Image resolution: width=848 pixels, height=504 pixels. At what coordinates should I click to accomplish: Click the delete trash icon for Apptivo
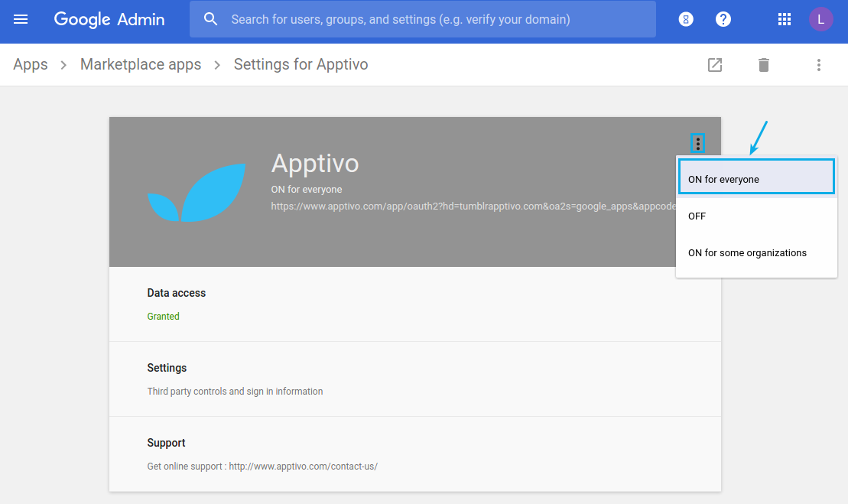[763, 65]
